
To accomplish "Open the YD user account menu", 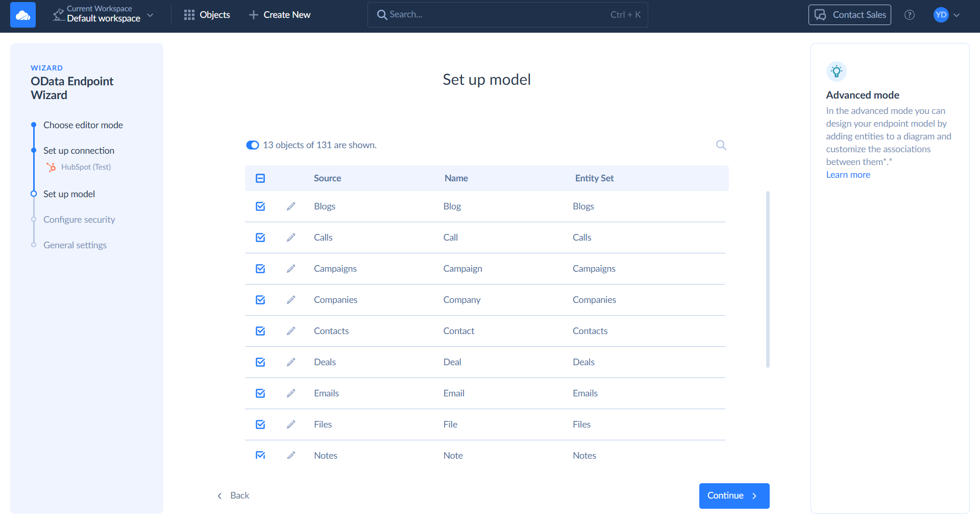I will click(x=946, y=15).
